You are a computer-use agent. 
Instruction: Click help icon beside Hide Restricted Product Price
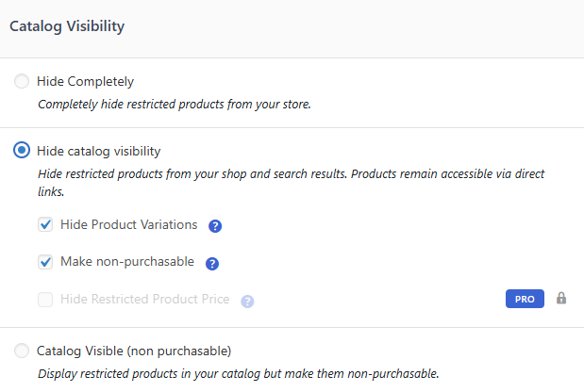tap(247, 302)
